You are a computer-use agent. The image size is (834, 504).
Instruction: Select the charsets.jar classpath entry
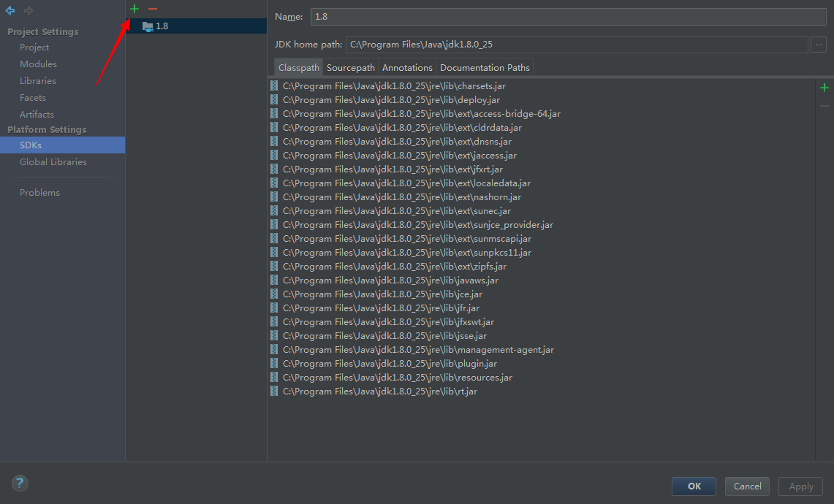coord(394,86)
